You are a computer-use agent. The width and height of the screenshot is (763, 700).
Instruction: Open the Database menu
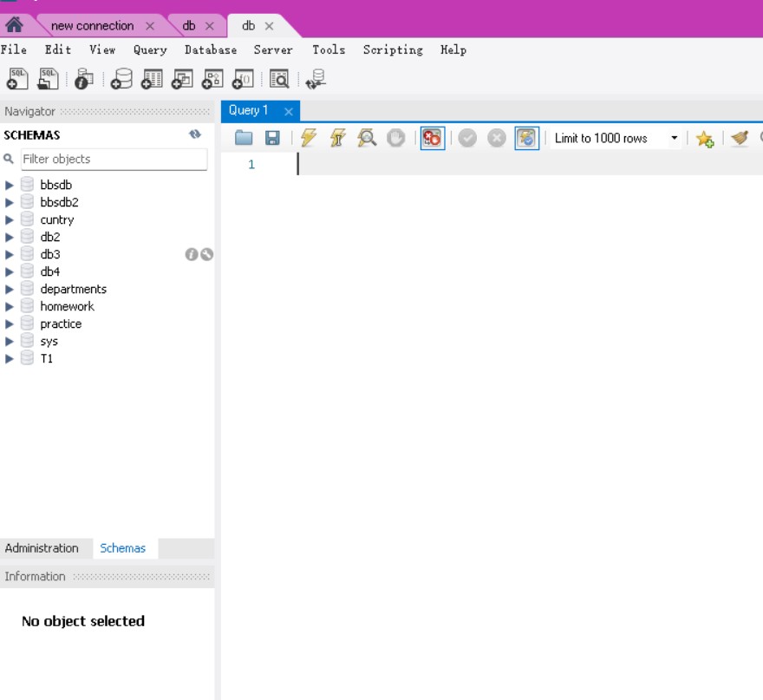210,49
